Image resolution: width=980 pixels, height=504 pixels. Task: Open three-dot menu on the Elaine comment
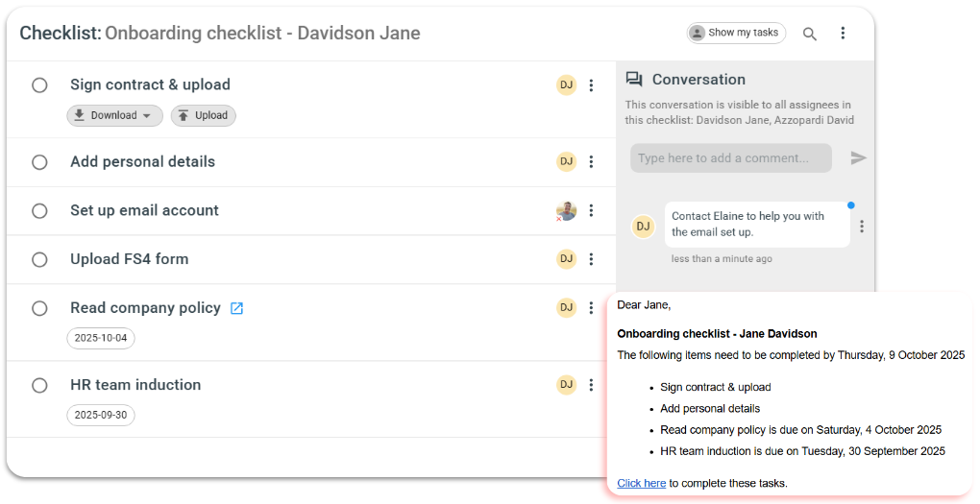(862, 227)
